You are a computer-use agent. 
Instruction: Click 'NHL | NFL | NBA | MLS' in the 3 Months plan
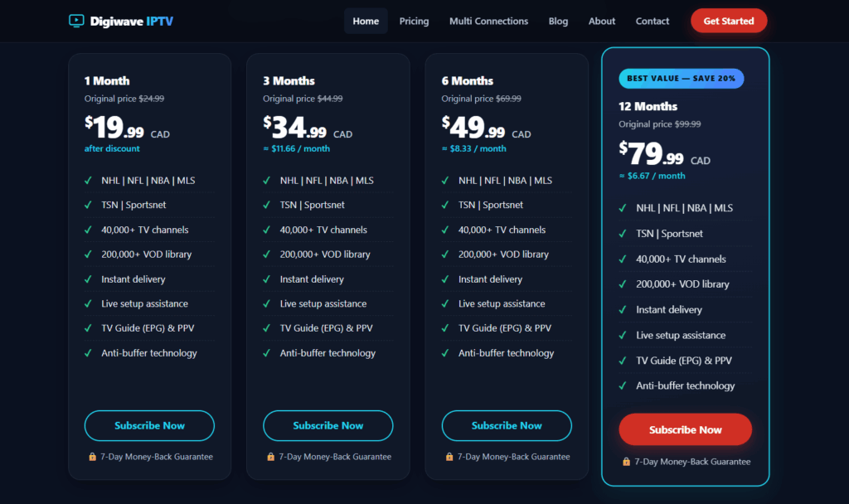327,181
